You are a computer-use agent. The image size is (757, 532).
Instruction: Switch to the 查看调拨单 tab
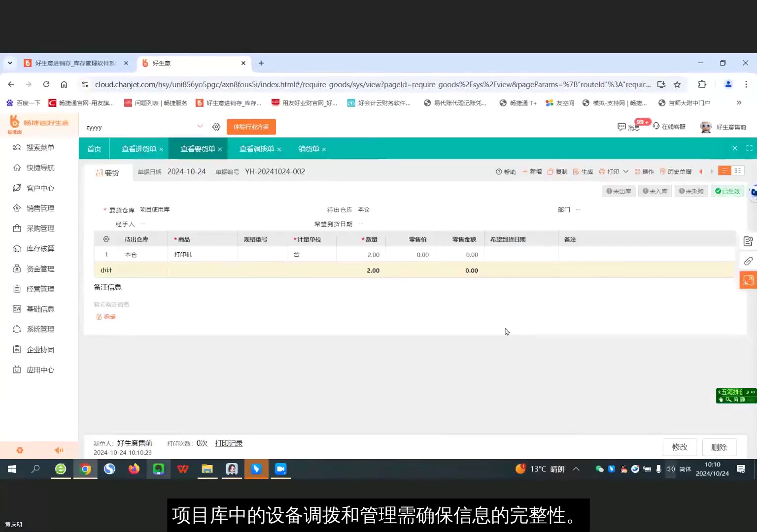click(256, 148)
